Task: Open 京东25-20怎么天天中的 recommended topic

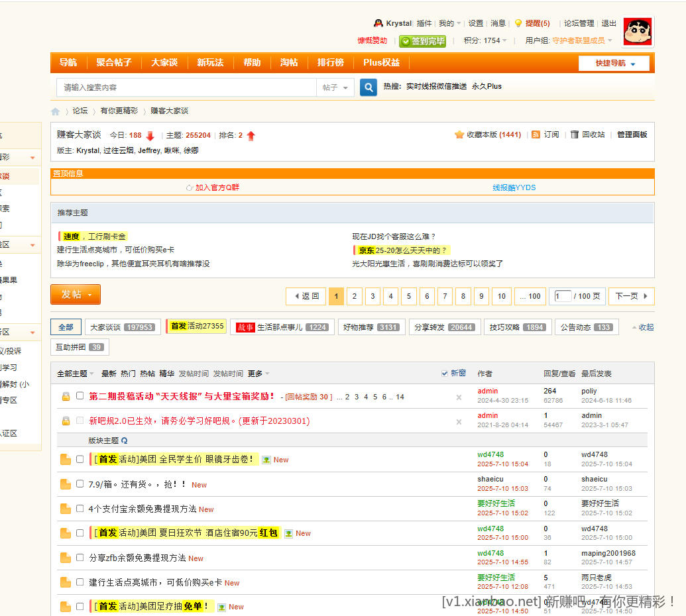Action: pyautogui.click(x=402, y=250)
